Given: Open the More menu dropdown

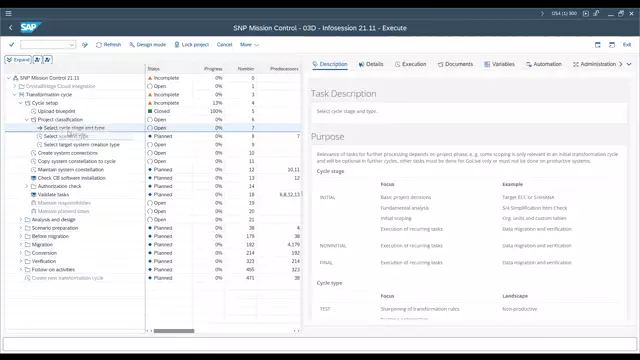Looking at the screenshot, I should point(249,44).
